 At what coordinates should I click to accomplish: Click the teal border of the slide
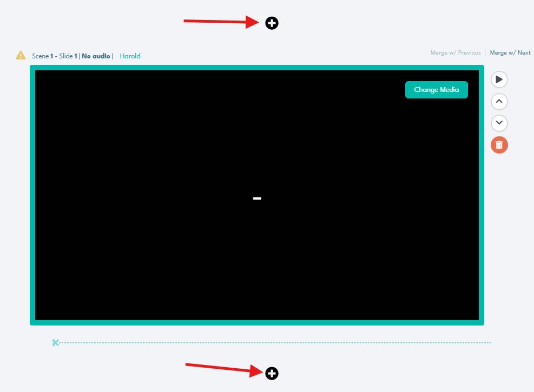(32, 195)
